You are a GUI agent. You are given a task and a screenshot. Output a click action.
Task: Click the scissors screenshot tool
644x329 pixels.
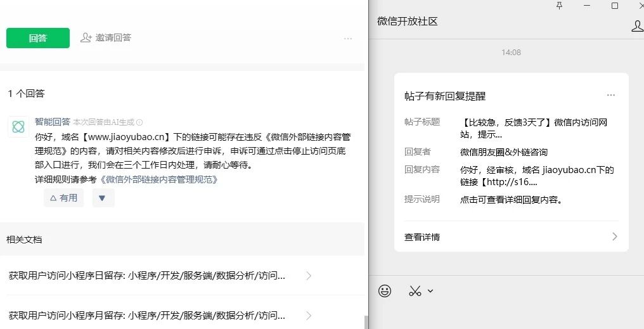[415, 291]
